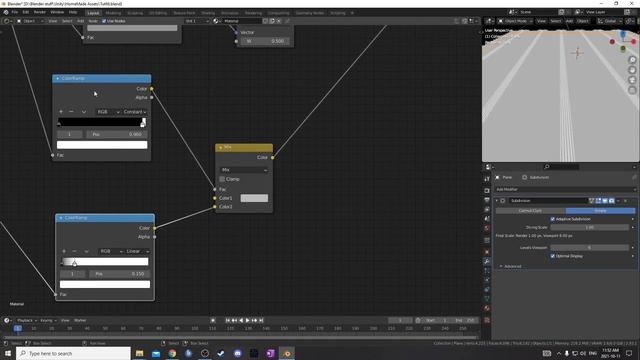This screenshot has width=640, height=360.
Task: Open the Object Constraints properties tab icon
Action: [x=487, y=289]
